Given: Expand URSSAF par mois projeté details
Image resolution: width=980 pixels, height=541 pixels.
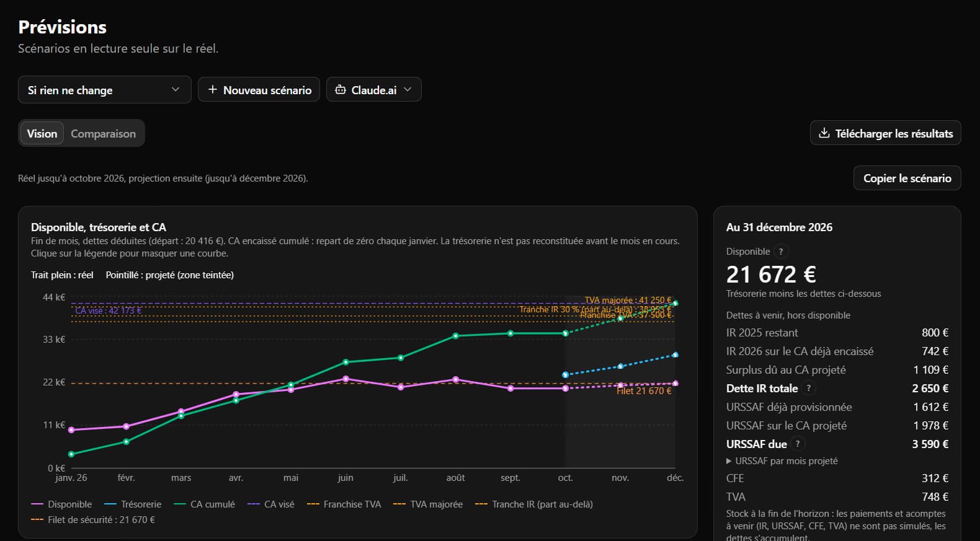Looking at the screenshot, I should (782, 461).
